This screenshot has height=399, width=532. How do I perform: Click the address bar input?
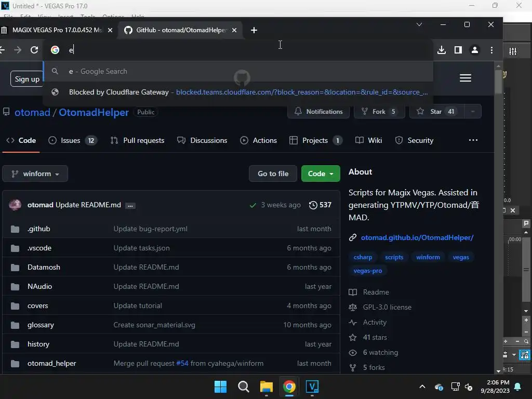[x=237, y=50]
